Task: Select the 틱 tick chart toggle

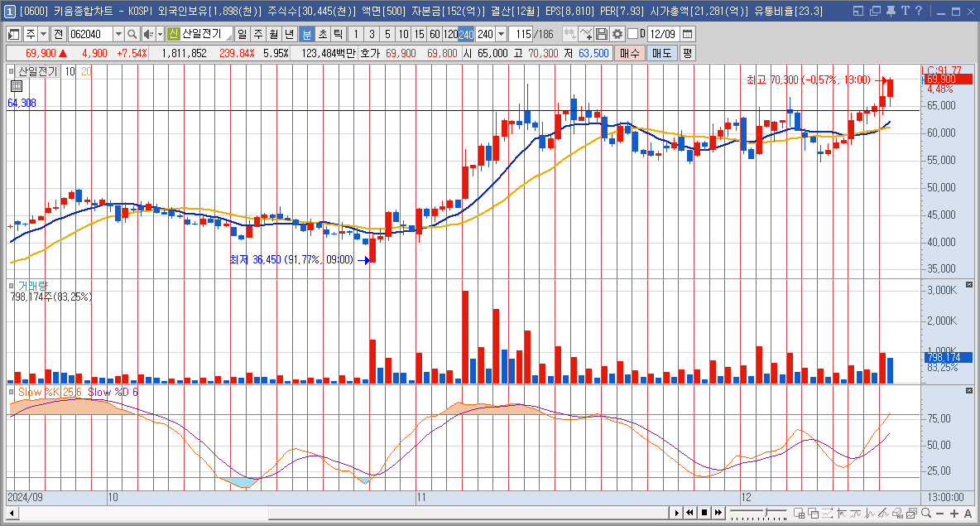Action: point(339,35)
